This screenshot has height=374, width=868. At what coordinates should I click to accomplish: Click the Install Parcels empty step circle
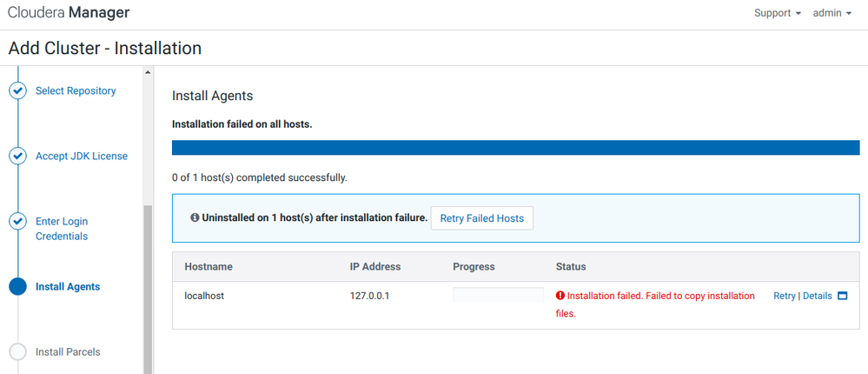point(17,352)
